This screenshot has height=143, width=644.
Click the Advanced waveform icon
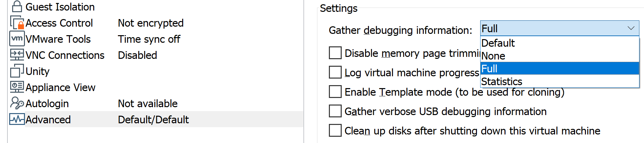coord(17,119)
